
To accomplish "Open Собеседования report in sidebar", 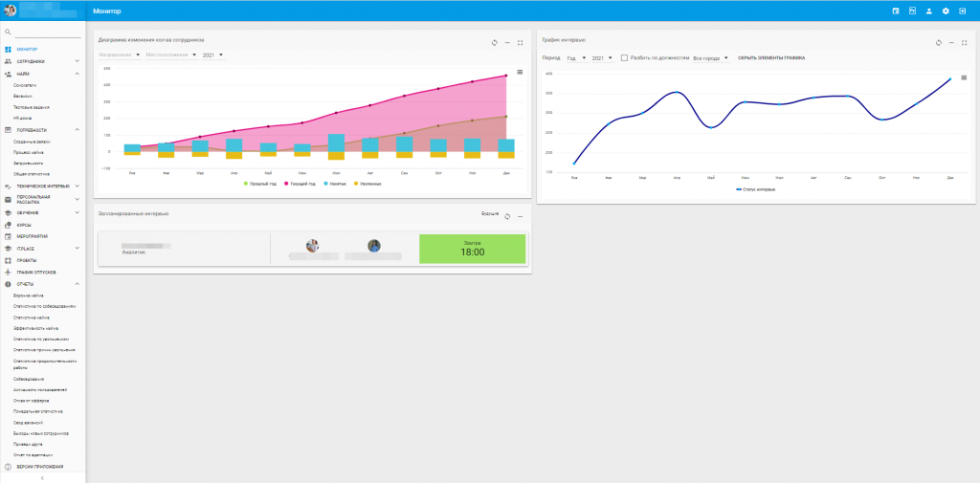I will coord(29,380).
